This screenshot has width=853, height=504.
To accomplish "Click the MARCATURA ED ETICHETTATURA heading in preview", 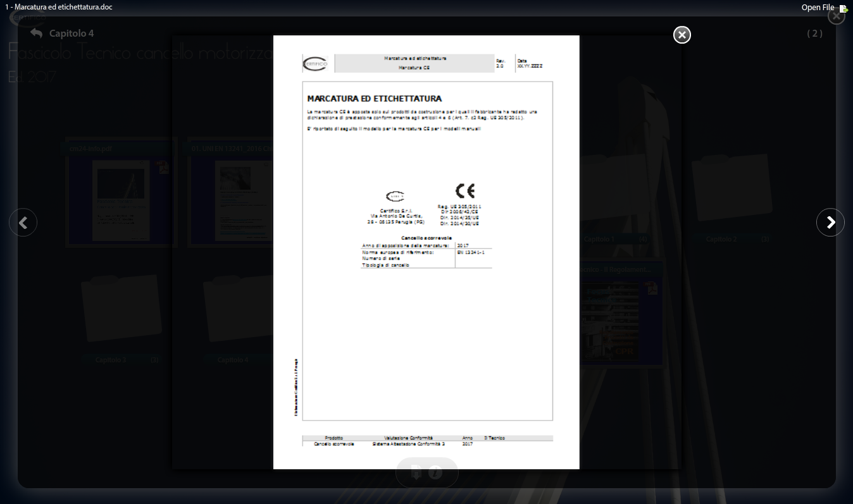I will point(374,99).
